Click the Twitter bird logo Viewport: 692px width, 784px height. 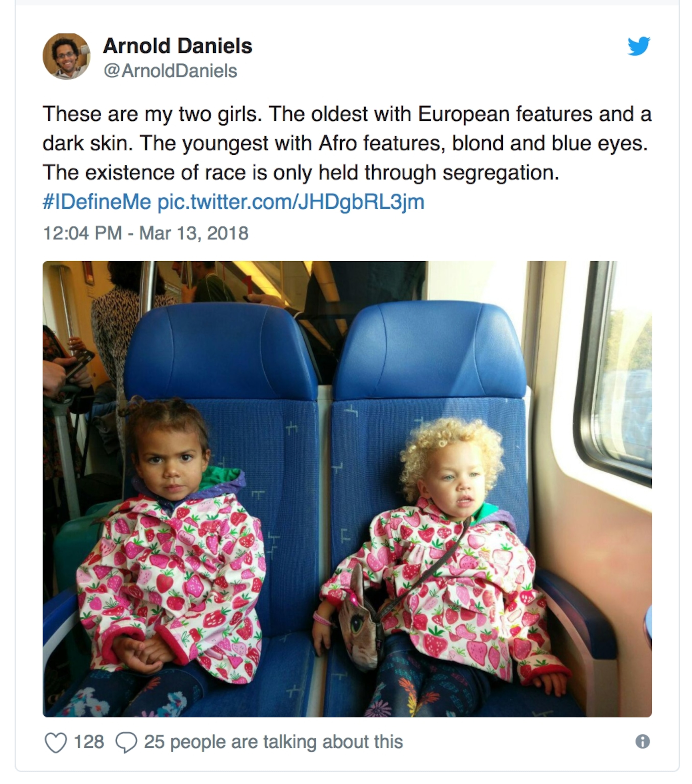tap(639, 46)
